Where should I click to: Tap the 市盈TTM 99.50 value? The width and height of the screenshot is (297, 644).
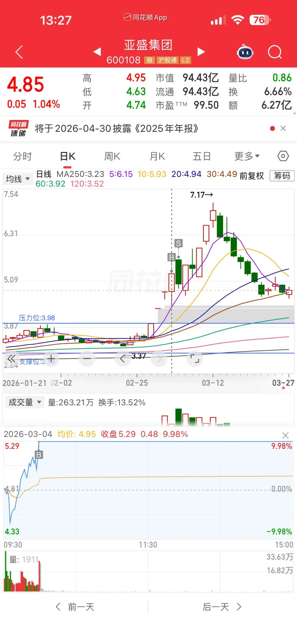(x=206, y=105)
